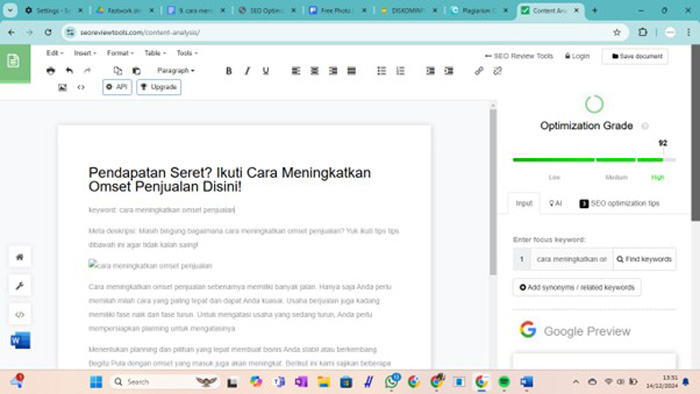The width and height of the screenshot is (700, 394).
Task: Switch to the Free Photo browser tab
Action: pyautogui.click(x=338, y=10)
